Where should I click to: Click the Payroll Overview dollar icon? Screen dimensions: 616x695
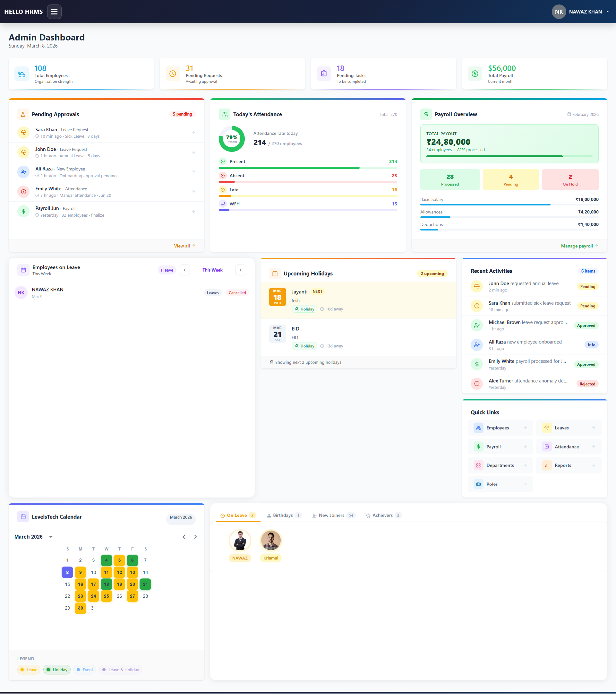click(x=426, y=114)
